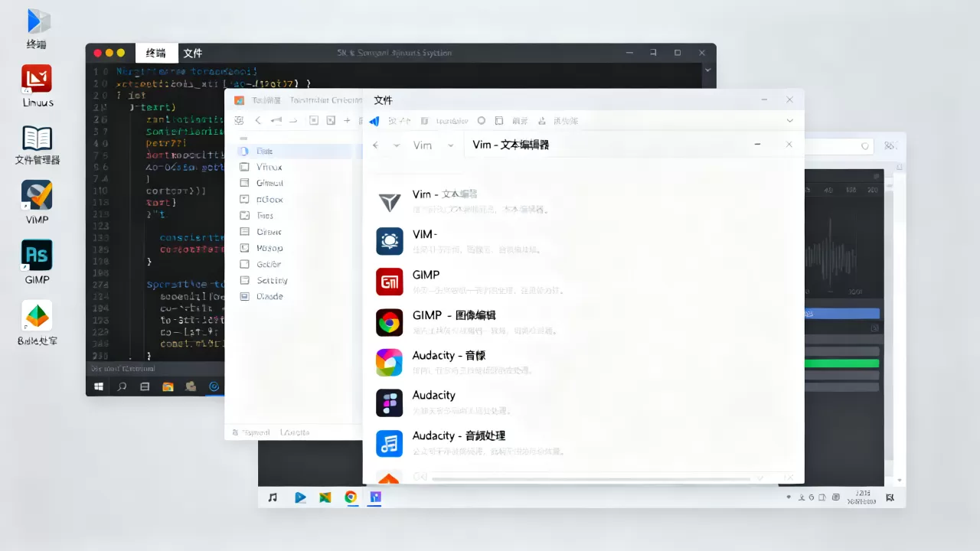
Task: Click the 文件 title in front window
Action: [x=383, y=100]
